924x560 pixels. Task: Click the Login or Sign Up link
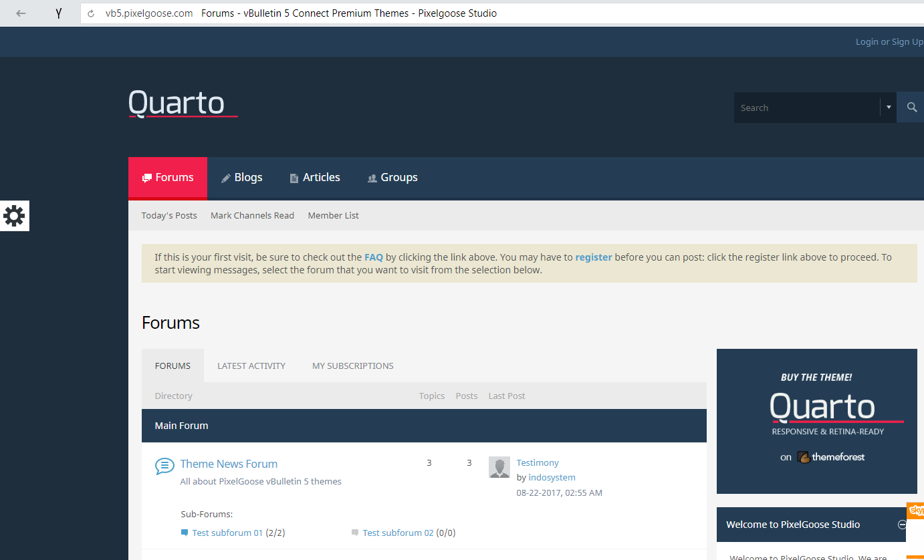tap(889, 41)
